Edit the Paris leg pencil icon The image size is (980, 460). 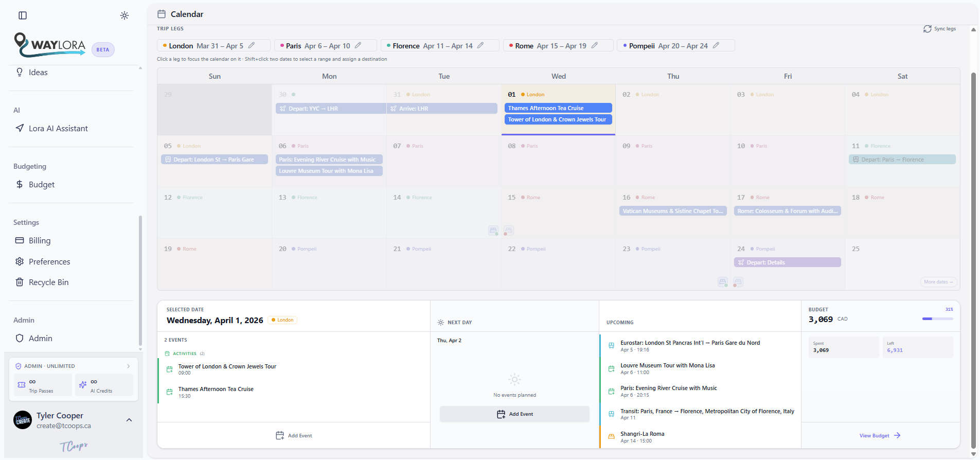click(x=358, y=45)
